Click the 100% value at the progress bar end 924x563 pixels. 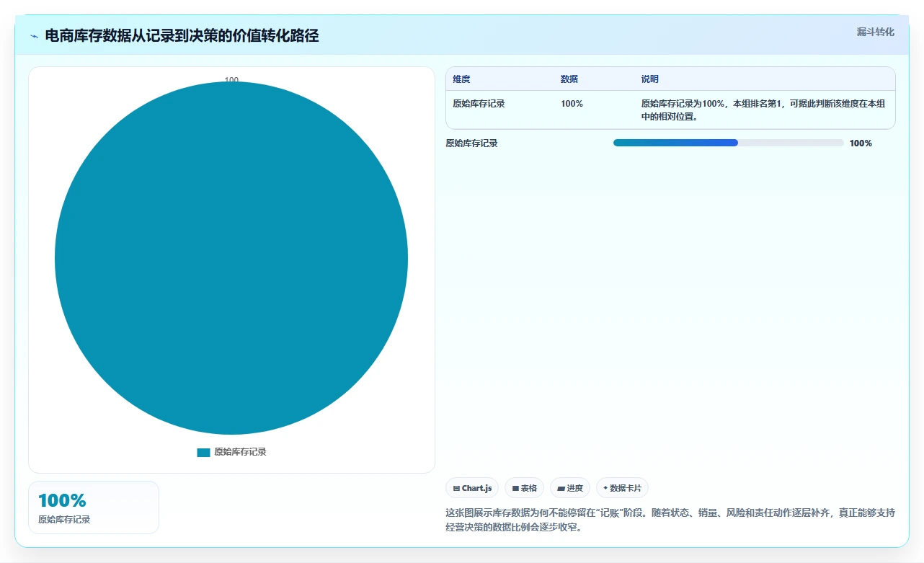[861, 143]
